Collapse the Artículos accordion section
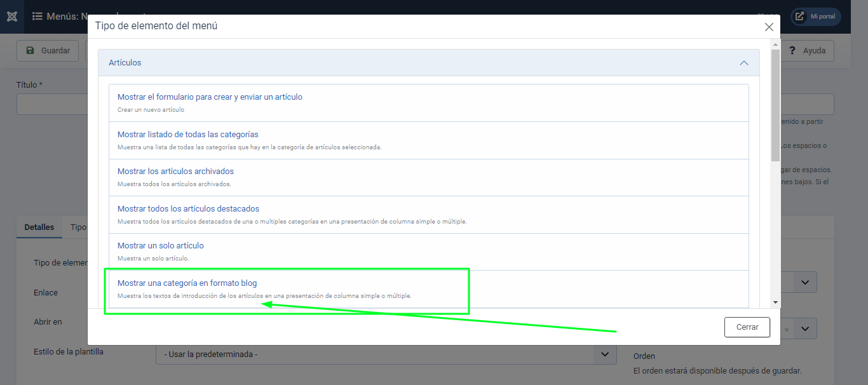This screenshot has height=385, width=868. 743,63
